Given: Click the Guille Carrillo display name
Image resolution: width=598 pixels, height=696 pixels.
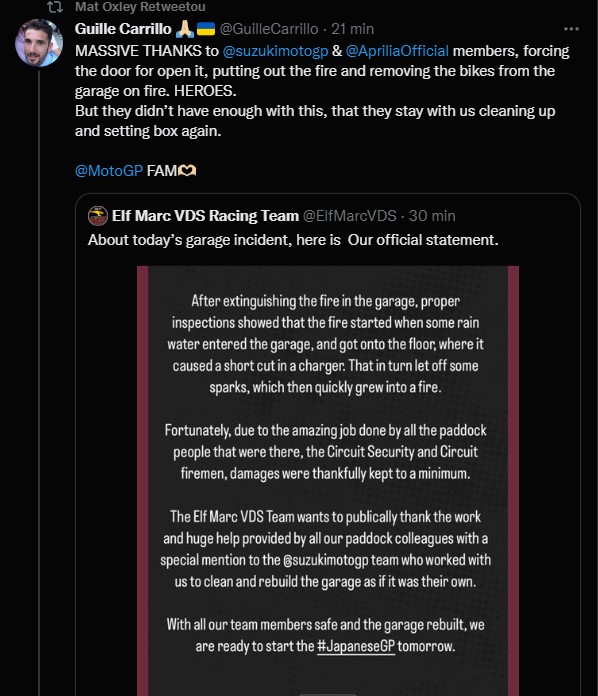Looking at the screenshot, I should tap(123, 29).
